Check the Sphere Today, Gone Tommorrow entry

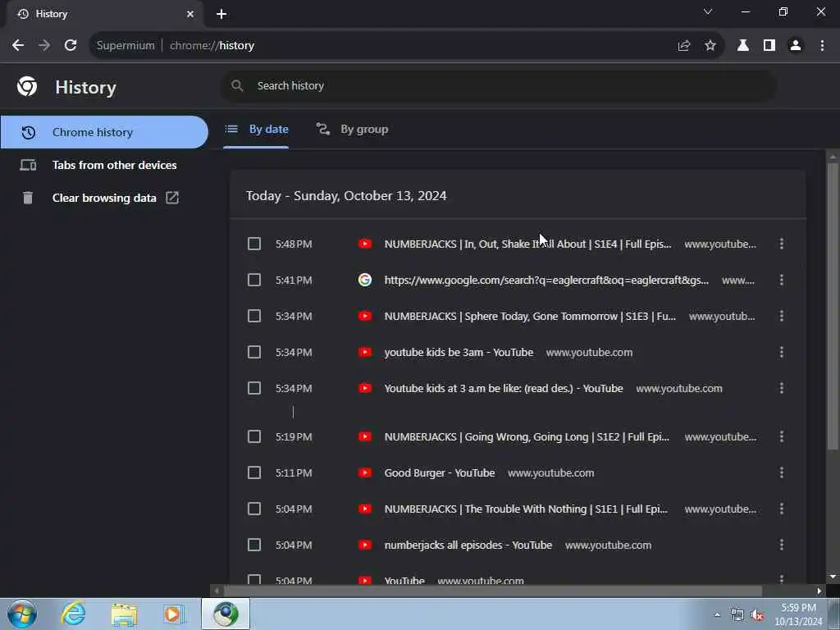coord(254,316)
